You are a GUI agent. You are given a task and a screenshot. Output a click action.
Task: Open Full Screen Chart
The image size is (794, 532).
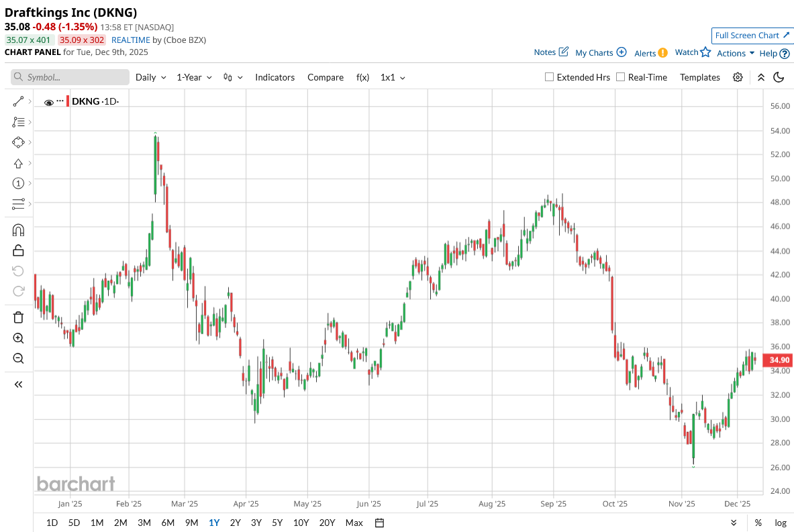[752, 36]
